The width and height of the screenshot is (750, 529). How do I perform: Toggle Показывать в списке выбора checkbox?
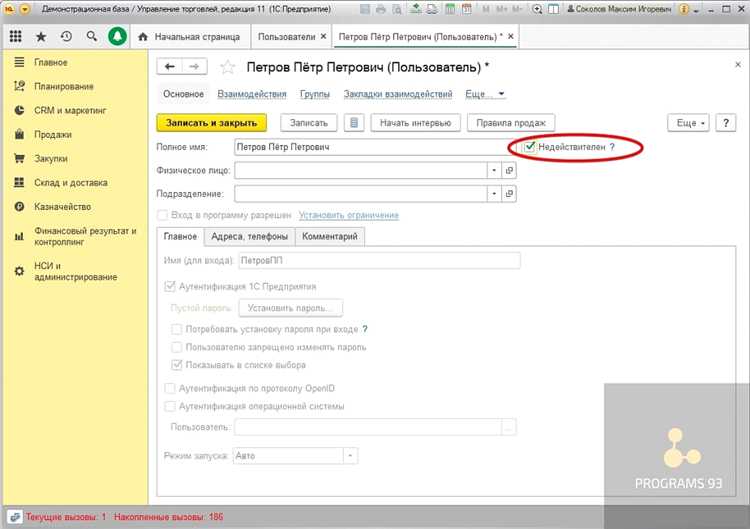point(176,365)
